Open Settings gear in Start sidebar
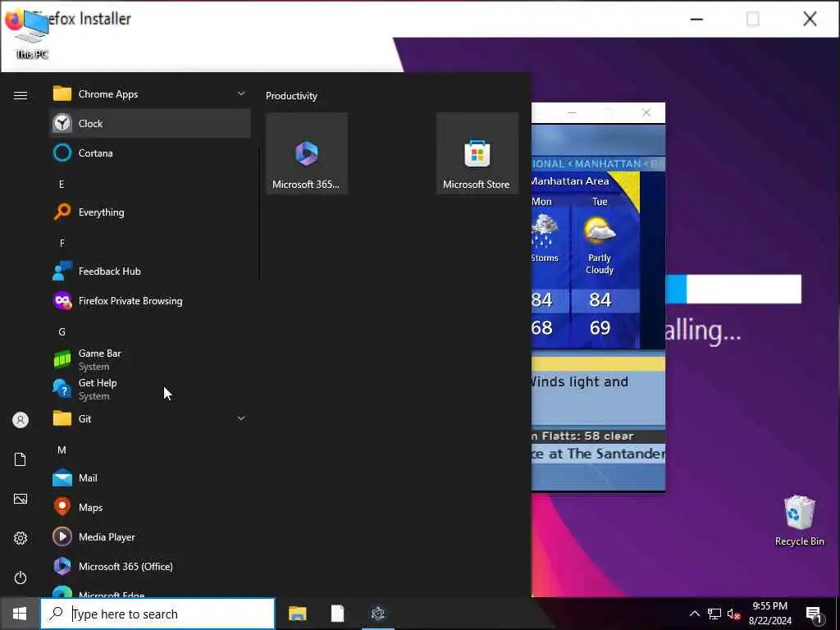This screenshot has width=840, height=630. click(21, 538)
